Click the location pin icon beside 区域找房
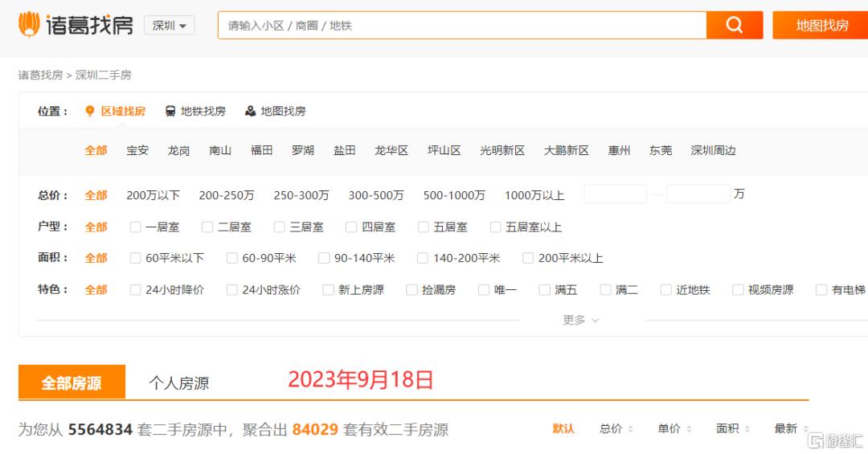This screenshot has width=868, height=454. click(90, 111)
